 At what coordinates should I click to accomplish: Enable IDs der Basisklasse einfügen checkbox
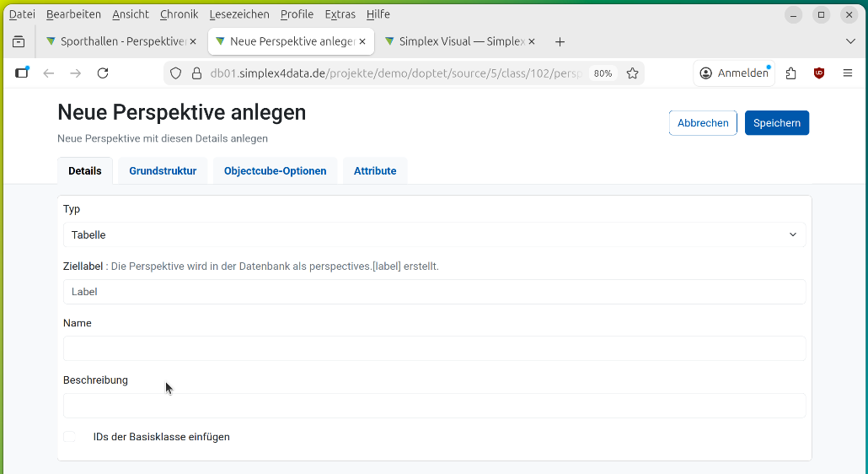(70, 437)
